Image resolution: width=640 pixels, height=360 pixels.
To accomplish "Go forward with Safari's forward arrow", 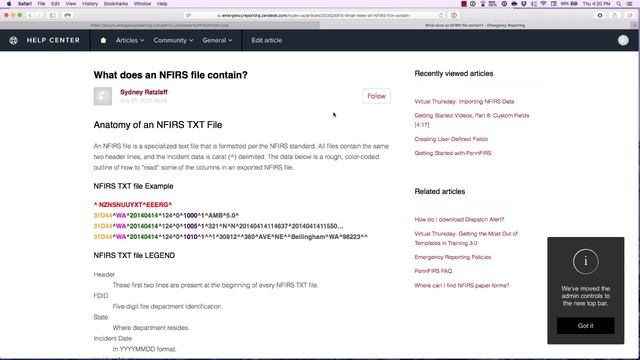I will tap(39, 15).
